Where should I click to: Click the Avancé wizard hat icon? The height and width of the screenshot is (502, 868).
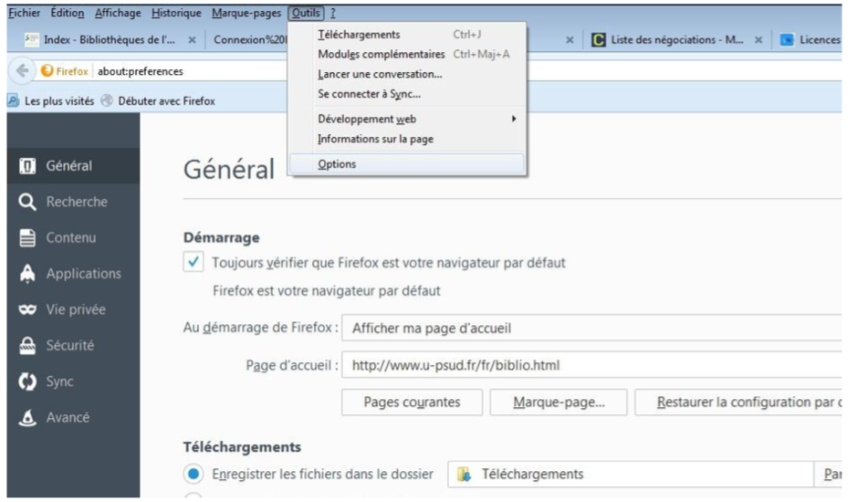pyautogui.click(x=27, y=417)
